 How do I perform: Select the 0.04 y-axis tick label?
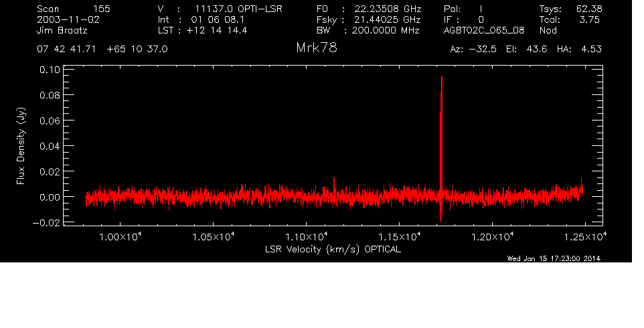(50, 146)
